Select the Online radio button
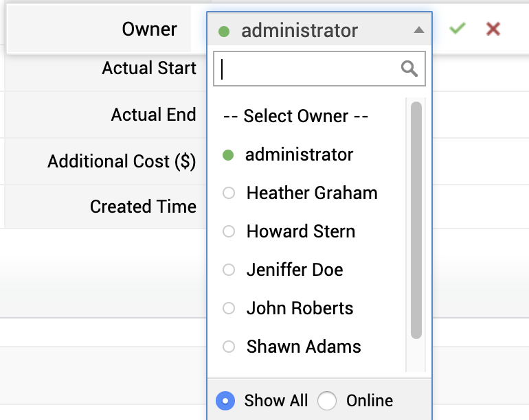This screenshot has width=529, height=420. tap(328, 401)
